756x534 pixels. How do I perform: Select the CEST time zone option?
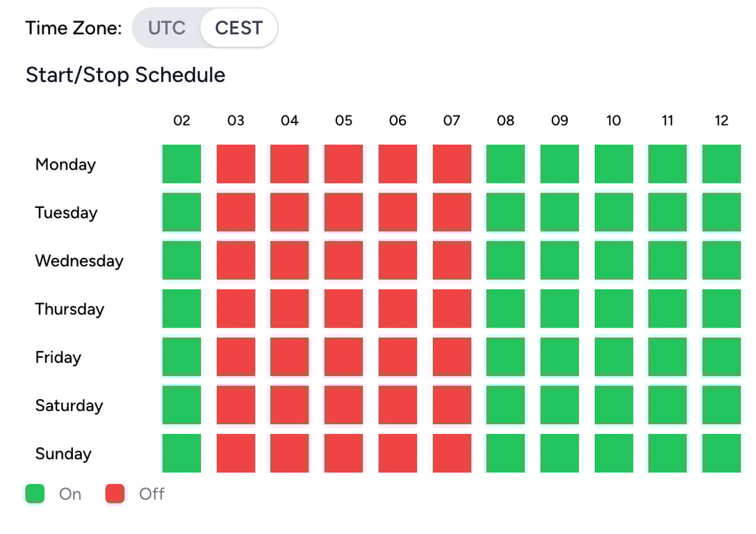click(x=238, y=29)
